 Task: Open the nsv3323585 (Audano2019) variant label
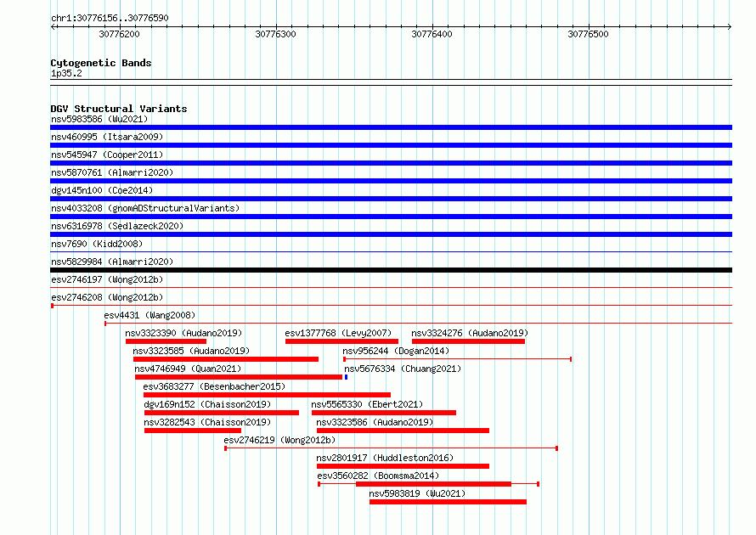click(x=191, y=351)
